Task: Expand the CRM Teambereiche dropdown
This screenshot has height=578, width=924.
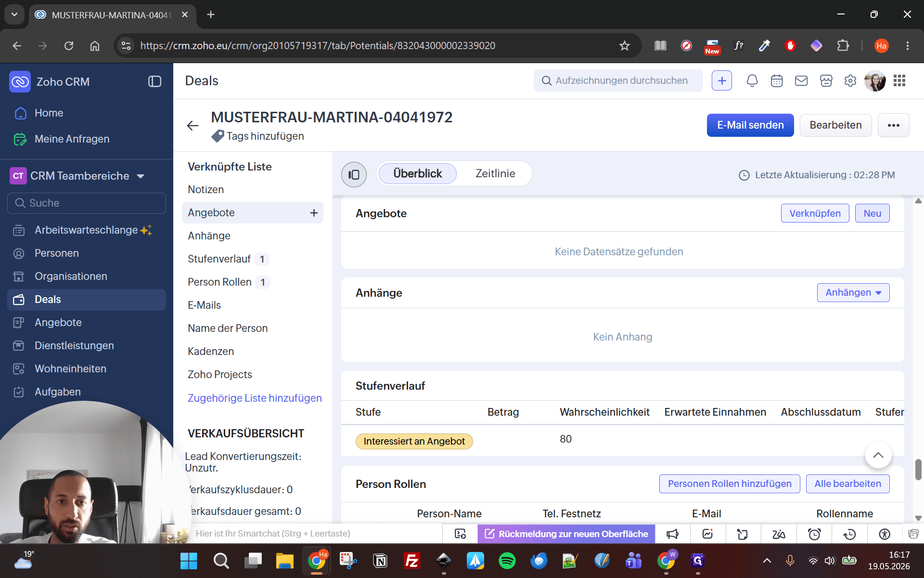Action: pos(141,176)
